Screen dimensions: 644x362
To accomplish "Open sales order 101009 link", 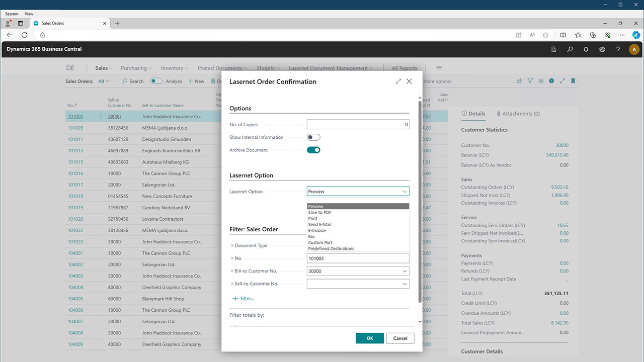I will coord(75,128).
